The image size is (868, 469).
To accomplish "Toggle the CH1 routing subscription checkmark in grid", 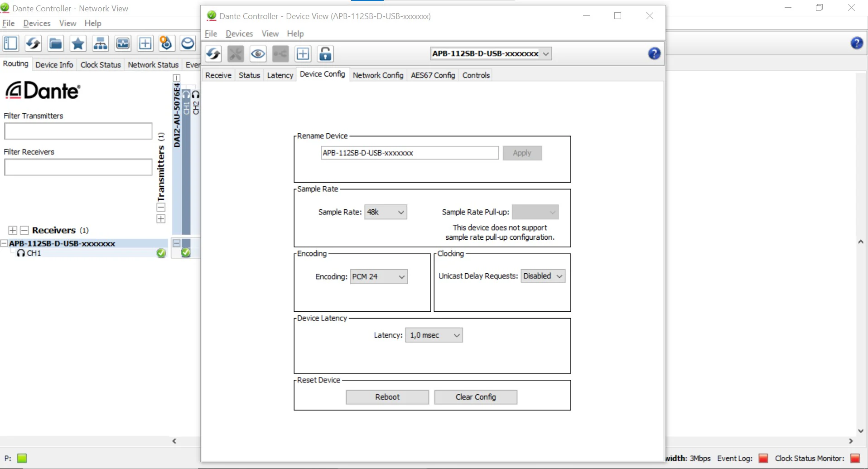I will [186, 253].
